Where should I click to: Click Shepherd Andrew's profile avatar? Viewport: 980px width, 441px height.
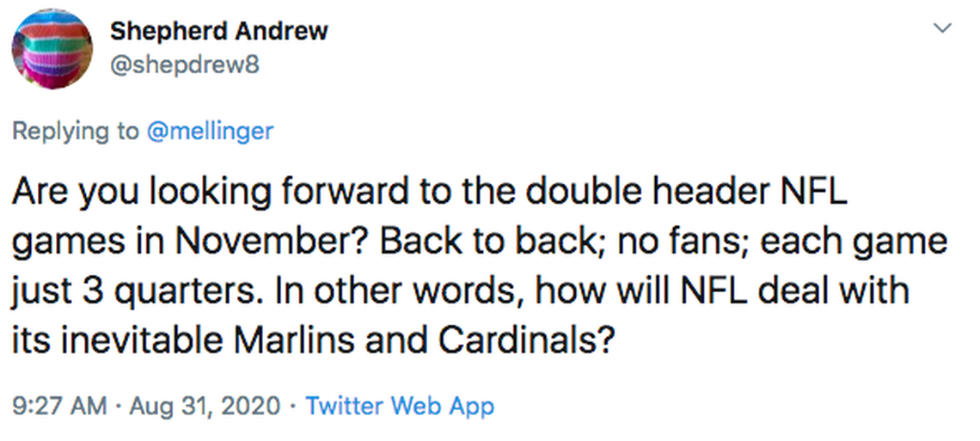(x=52, y=50)
